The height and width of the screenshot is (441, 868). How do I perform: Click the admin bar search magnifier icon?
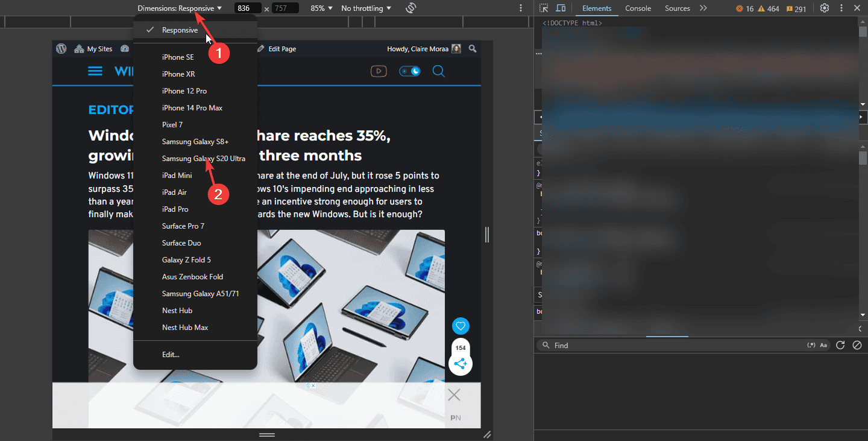[473, 49]
